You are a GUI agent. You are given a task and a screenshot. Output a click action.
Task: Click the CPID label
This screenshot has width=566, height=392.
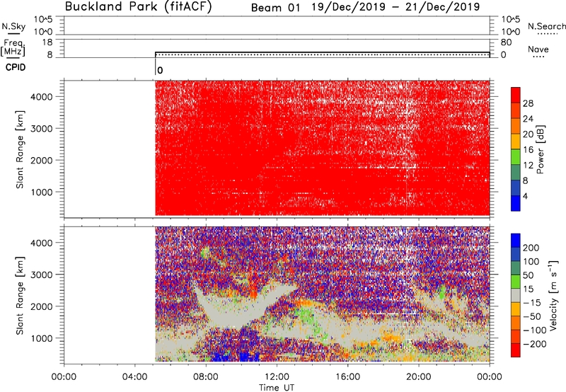pos(16,67)
